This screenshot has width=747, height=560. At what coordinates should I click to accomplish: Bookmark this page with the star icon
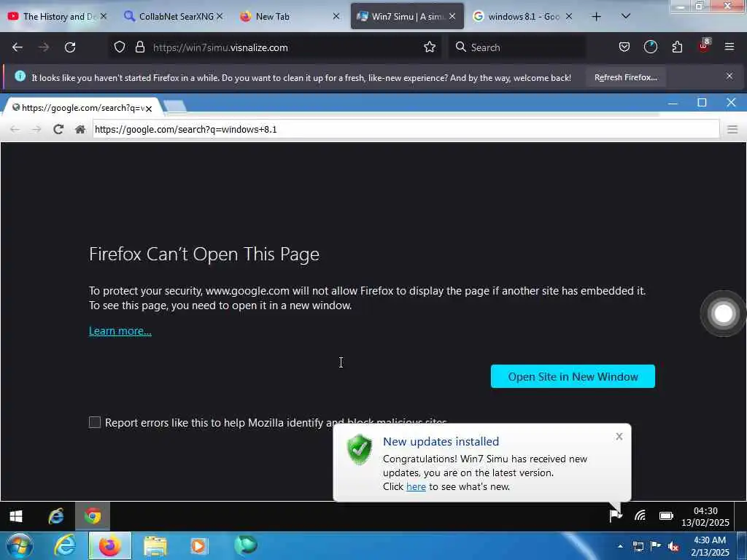click(430, 47)
